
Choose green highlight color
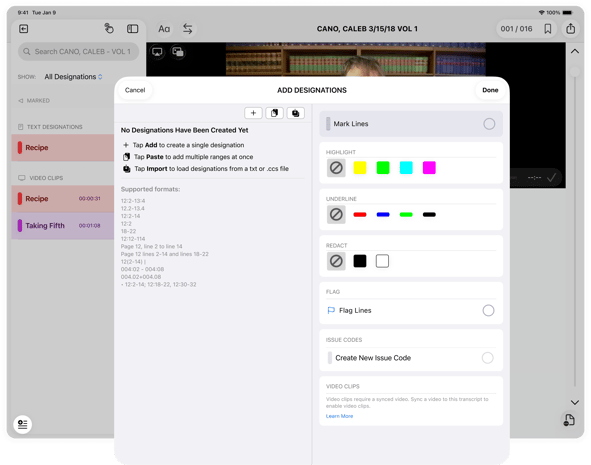383,168
